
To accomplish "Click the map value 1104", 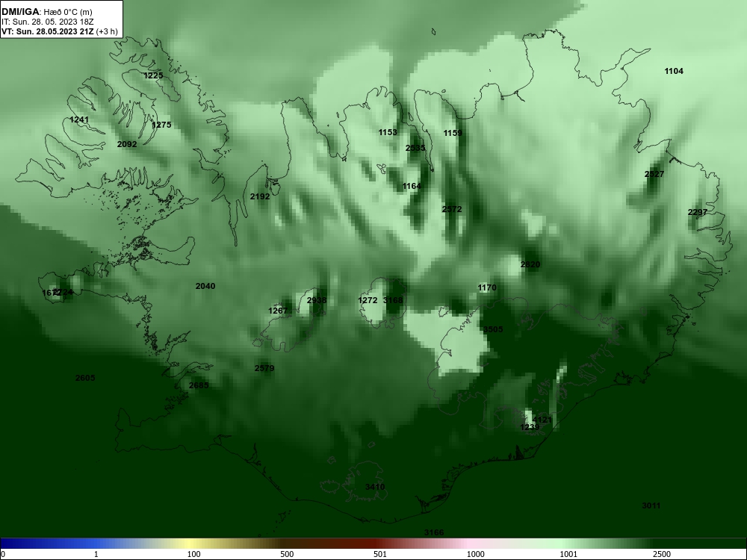I will 674,71.
